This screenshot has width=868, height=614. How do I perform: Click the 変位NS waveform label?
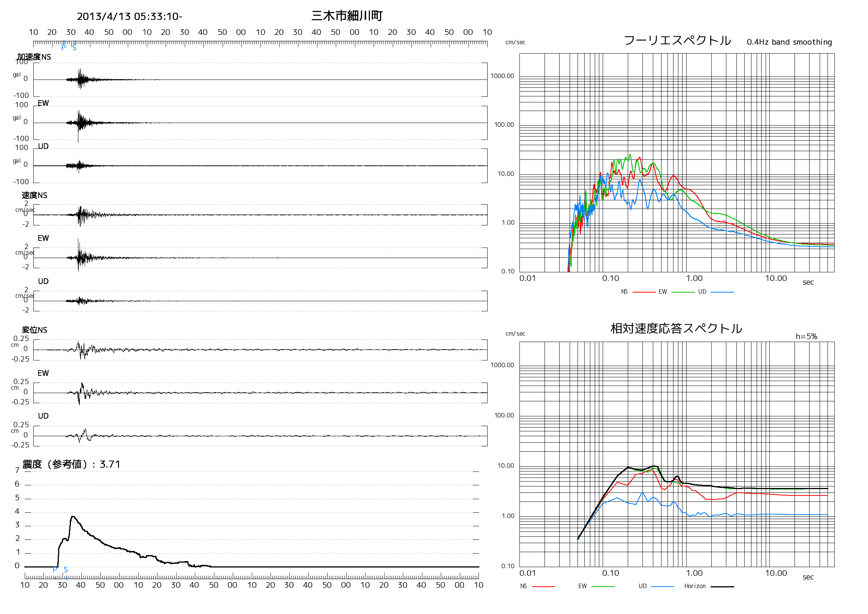click(34, 330)
